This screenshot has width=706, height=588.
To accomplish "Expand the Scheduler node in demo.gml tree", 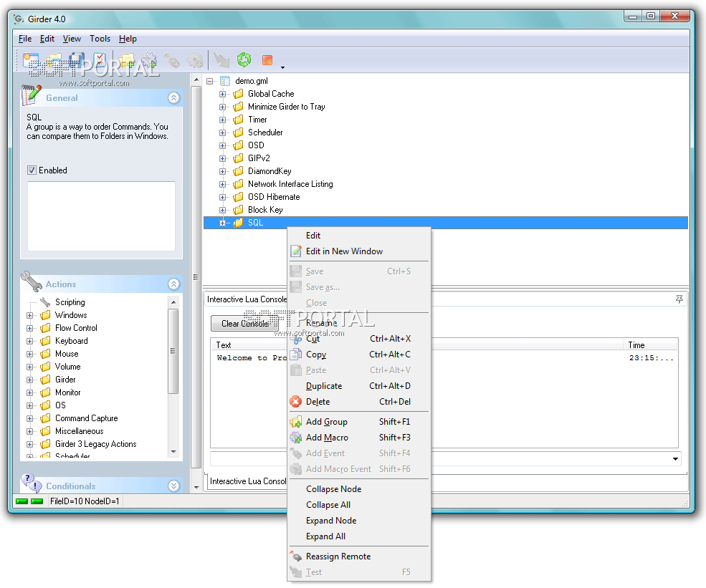I will 222,132.
